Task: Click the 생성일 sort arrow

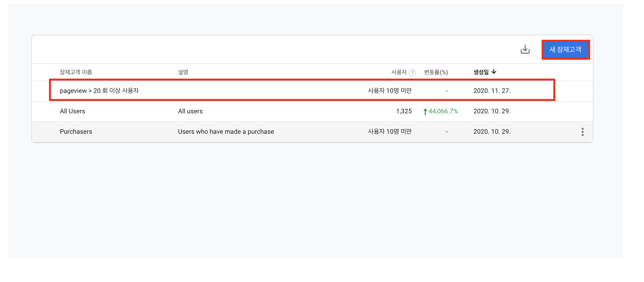Action: (493, 72)
